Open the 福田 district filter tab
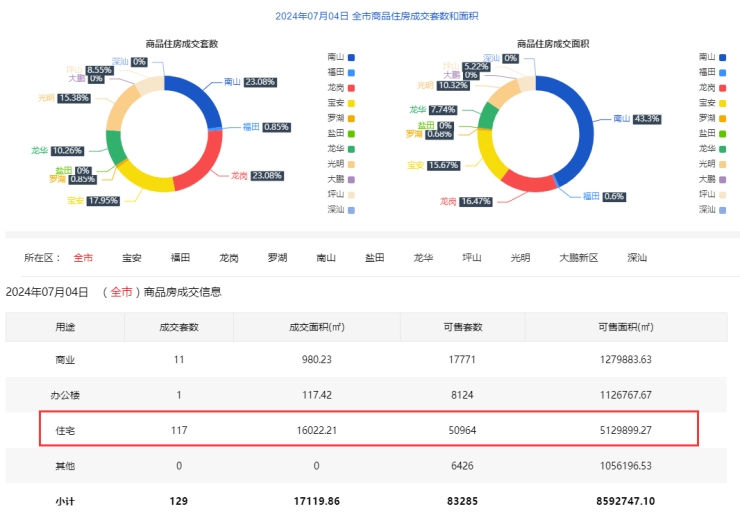 pos(181,258)
